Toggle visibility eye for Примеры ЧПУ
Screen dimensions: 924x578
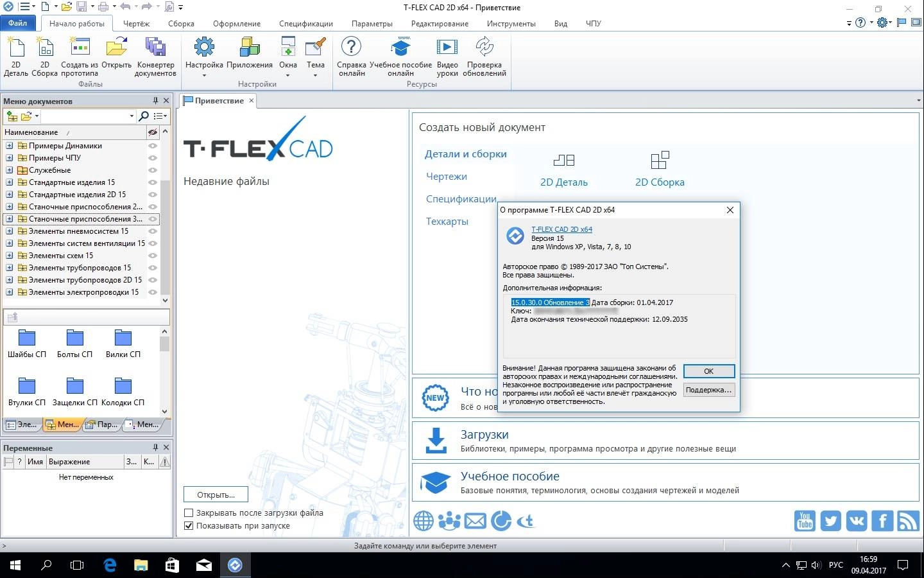[153, 158]
